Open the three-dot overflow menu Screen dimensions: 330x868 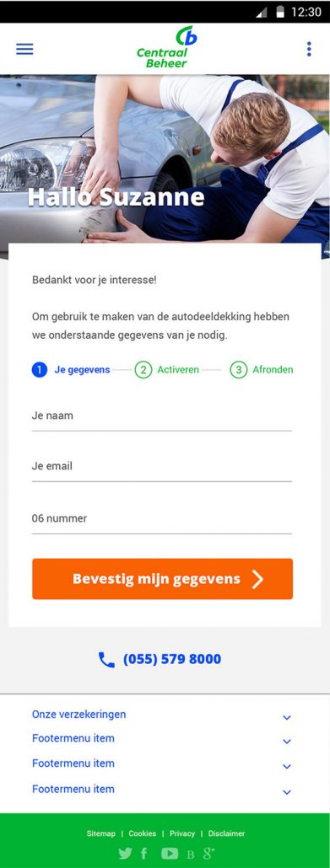tap(309, 49)
